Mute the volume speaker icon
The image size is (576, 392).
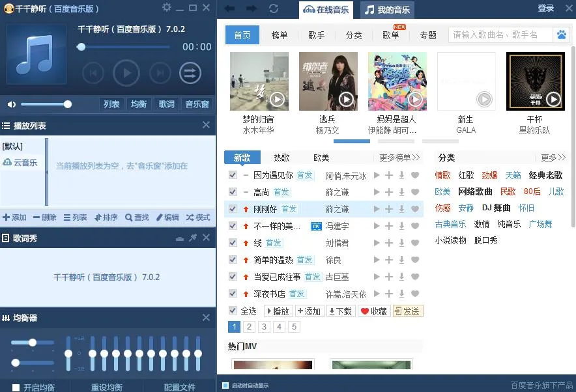point(11,104)
